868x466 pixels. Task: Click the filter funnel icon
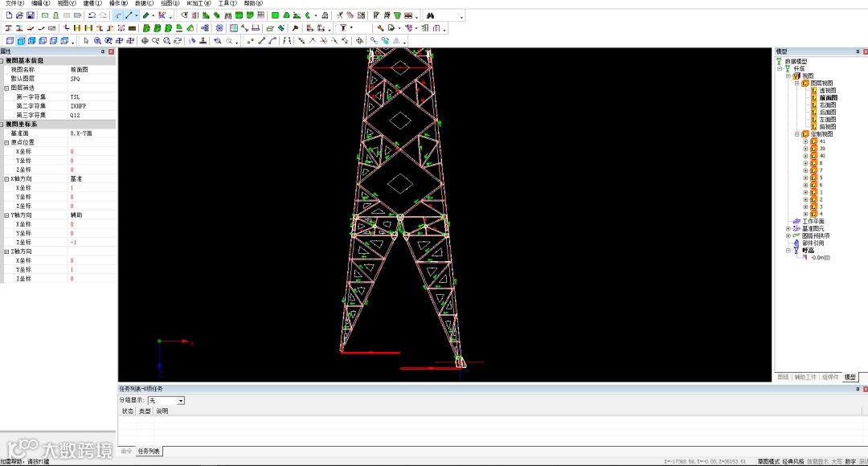pyautogui.click(x=342, y=27)
